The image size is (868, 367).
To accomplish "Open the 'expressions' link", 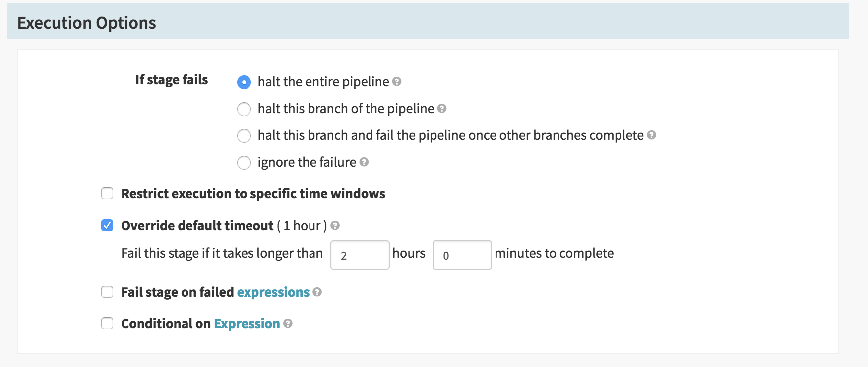I will click(x=273, y=292).
